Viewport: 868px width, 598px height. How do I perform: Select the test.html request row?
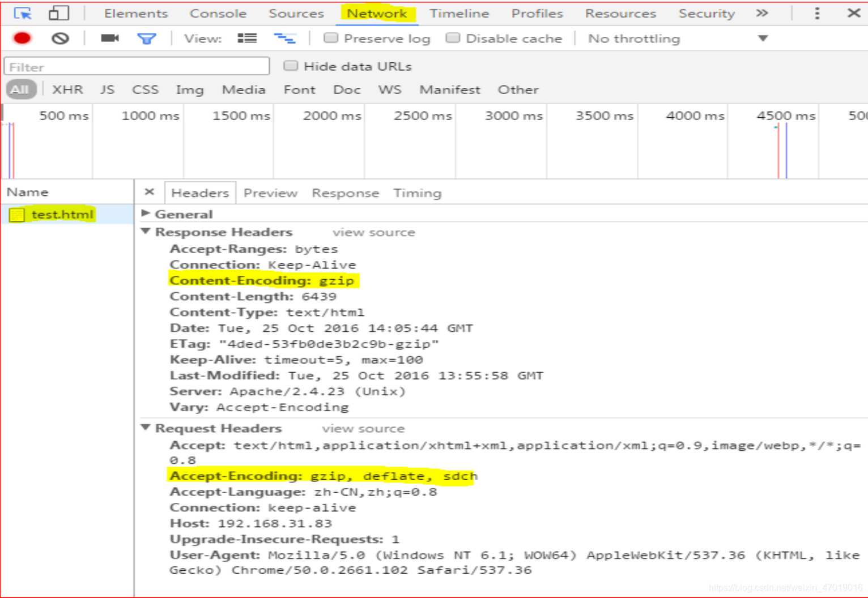click(x=67, y=215)
